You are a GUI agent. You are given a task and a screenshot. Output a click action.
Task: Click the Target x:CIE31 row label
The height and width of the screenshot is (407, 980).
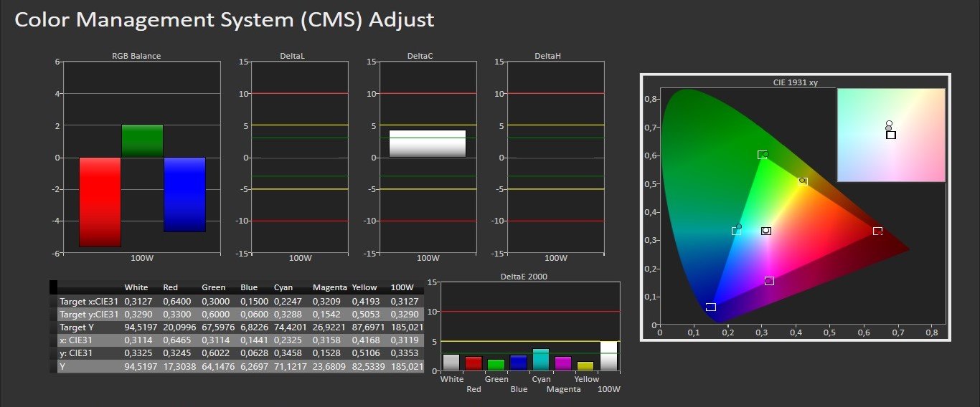pyautogui.click(x=88, y=301)
